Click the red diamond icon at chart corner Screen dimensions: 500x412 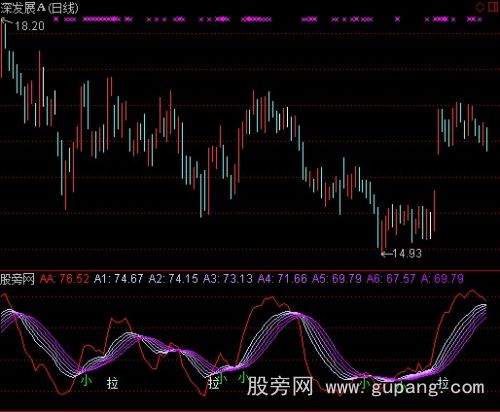[480, 7]
